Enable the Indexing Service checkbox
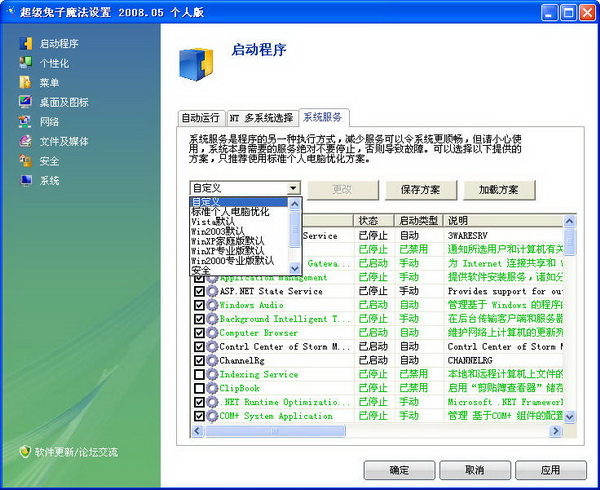Image resolution: width=600 pixels, height=490 pixels. pos(199,374)
